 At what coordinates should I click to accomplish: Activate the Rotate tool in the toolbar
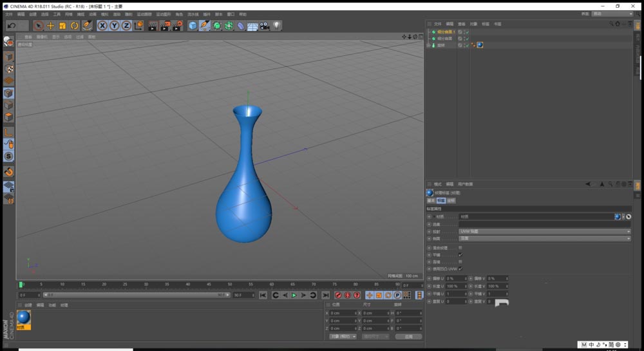[74, 26]
